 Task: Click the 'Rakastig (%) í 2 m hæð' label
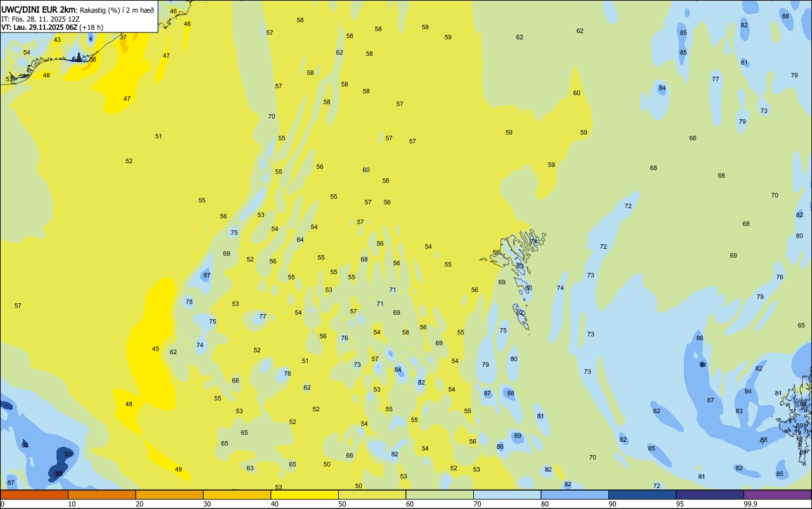point(117,10)
